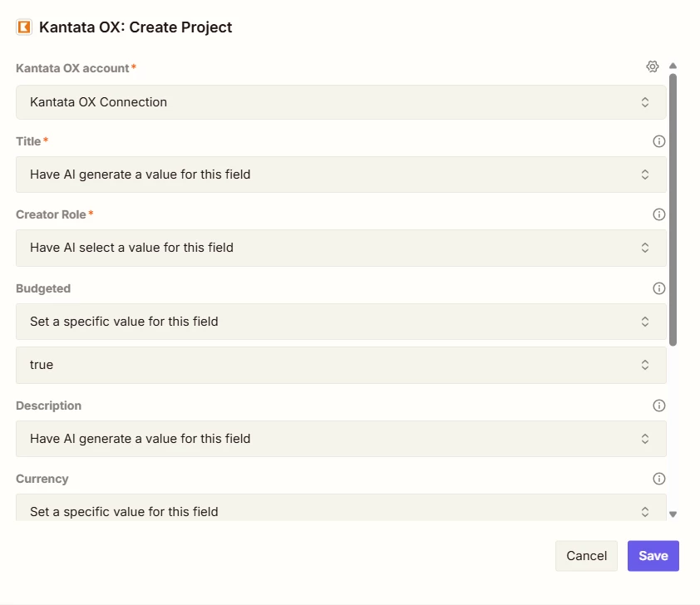Open the Title field mode dropdown
700x605 pixels.
coord(341,175)
